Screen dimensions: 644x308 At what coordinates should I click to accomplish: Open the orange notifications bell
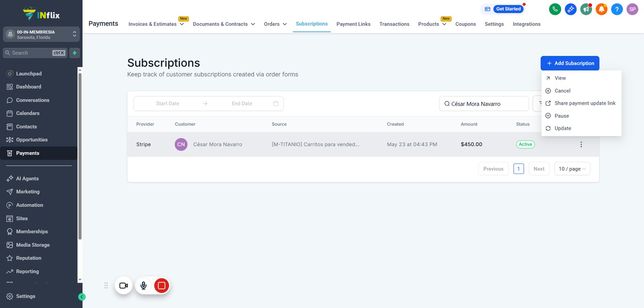(x=601, y=9)
